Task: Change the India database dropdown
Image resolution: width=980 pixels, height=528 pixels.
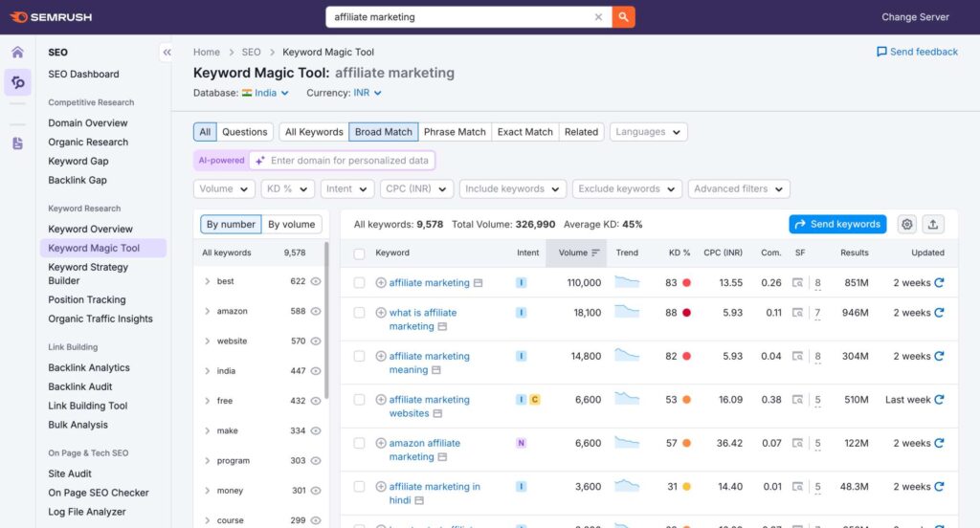Action: tap(266, 93)
